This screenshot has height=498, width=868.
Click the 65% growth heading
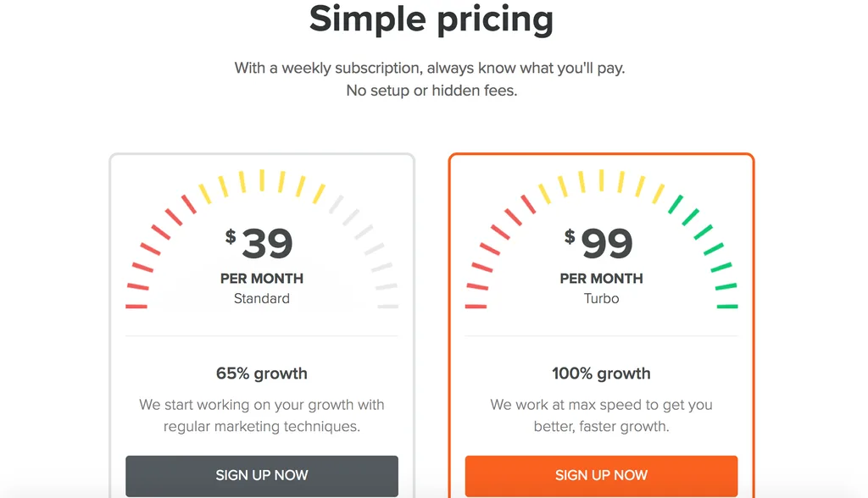262,373
